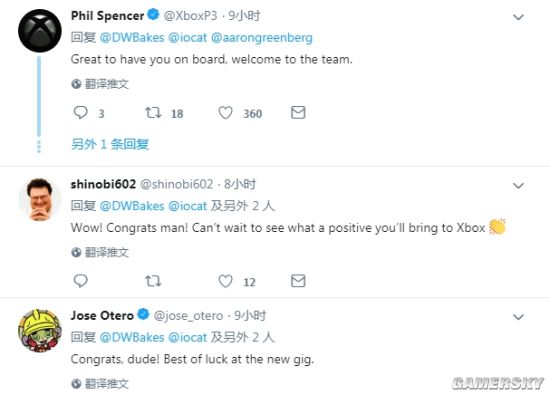Like Phil Spencer's tweet with 360 likes
The width and height of the screenshot is (550, 395).
click(x=225, y=113)
